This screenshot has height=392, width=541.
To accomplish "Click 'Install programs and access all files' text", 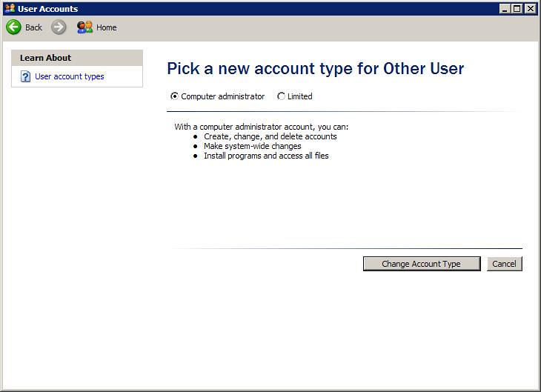I will [x=266, y=156].
